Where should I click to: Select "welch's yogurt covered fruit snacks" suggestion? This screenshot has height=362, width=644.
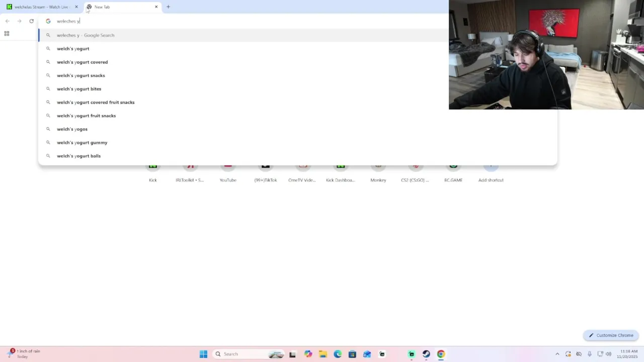pos(96,103)
